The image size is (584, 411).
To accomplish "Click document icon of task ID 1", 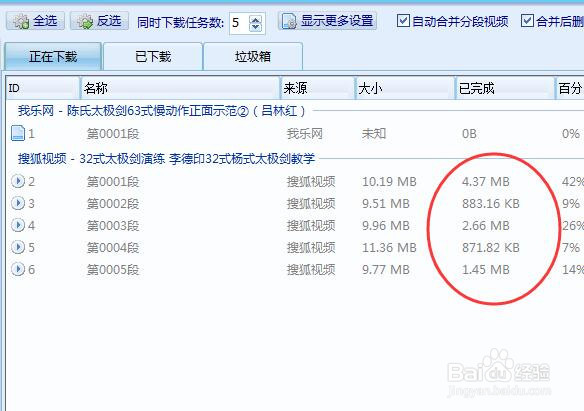I will pos(18,133).
